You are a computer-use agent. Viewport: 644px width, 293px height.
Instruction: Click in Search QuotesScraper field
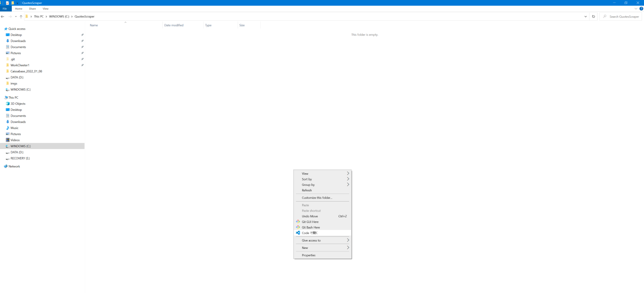[x=621, y=17]
